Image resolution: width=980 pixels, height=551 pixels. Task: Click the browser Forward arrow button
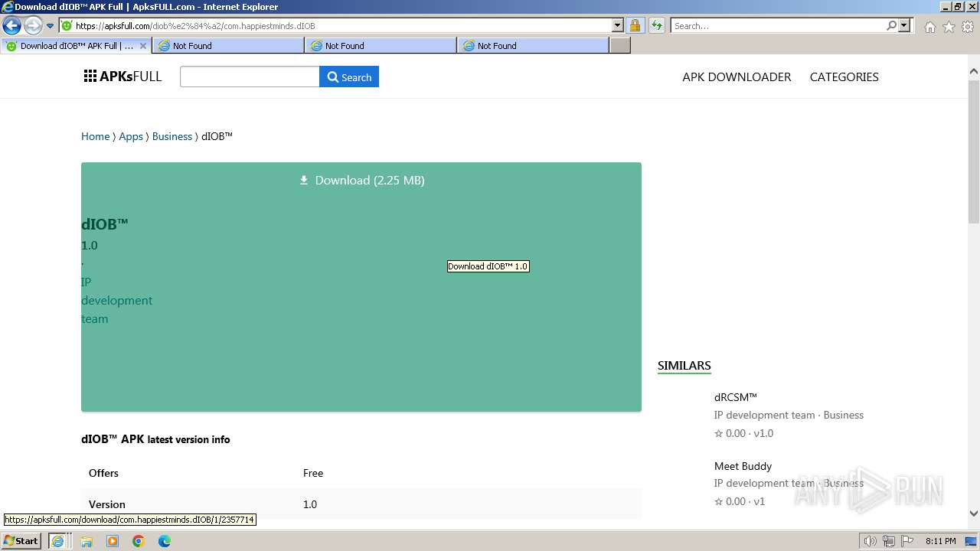tap(33, 26)
